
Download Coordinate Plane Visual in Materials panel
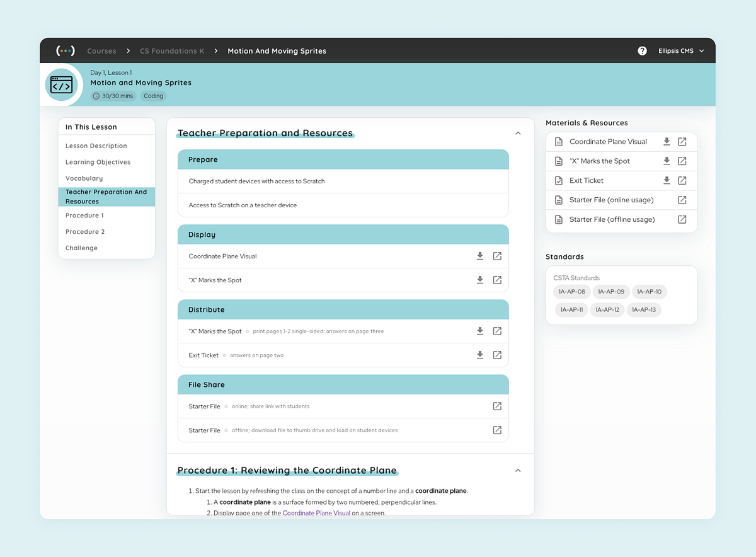pos(667,142)
